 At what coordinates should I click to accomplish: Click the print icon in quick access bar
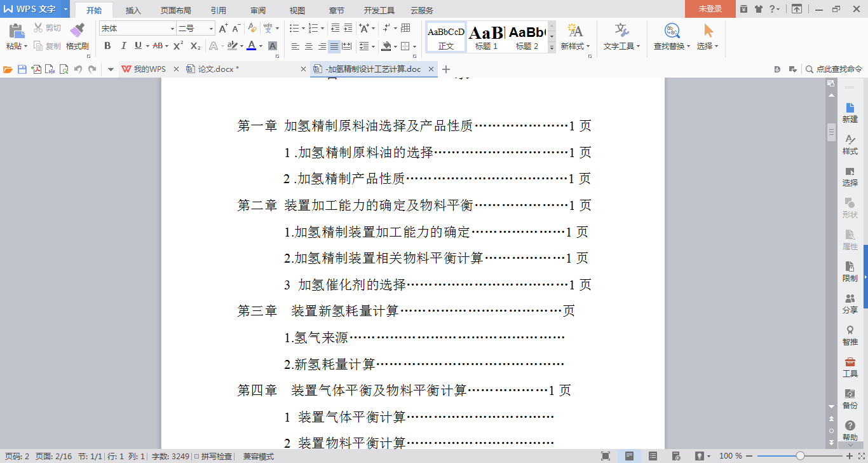(50, 69)
